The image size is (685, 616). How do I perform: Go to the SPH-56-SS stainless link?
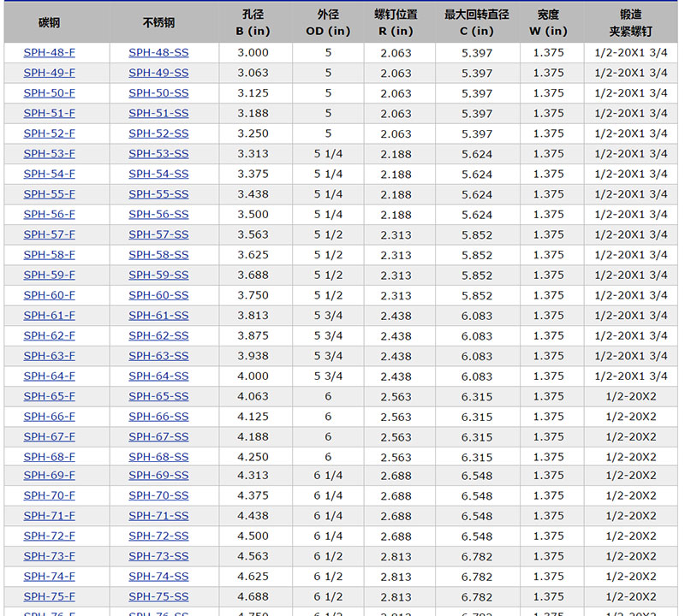click(158, 215)
